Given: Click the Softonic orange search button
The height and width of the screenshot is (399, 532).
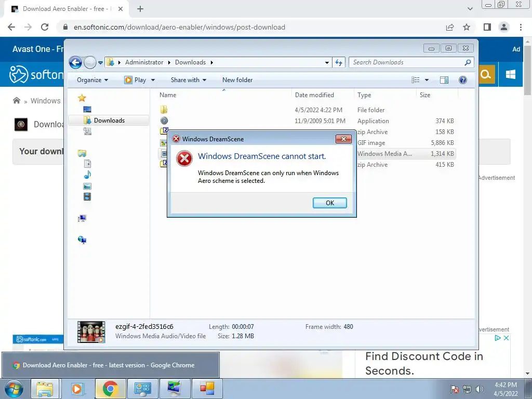Looking at the screenshot, I should click(x=486, y=74).
